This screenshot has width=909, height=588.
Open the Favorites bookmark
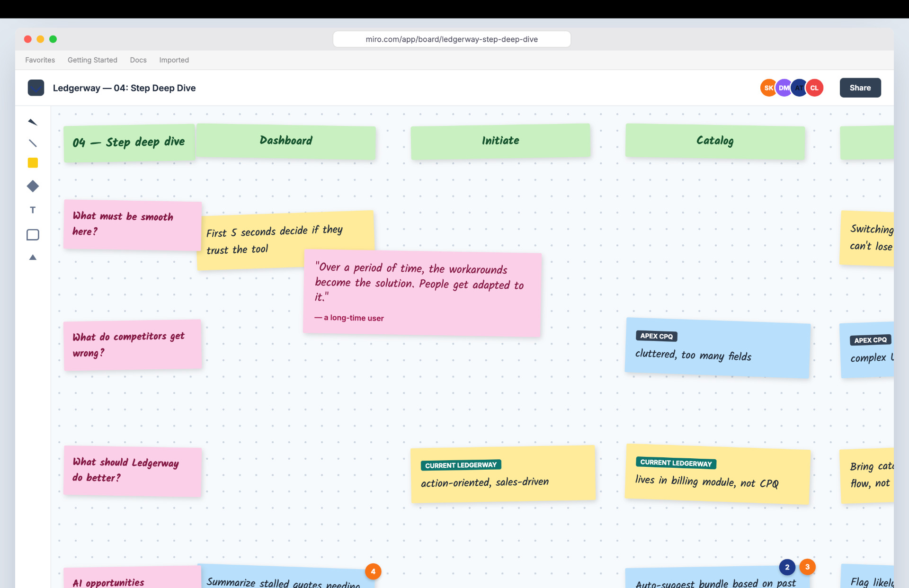pyautogui.click(x=40, y=60)
